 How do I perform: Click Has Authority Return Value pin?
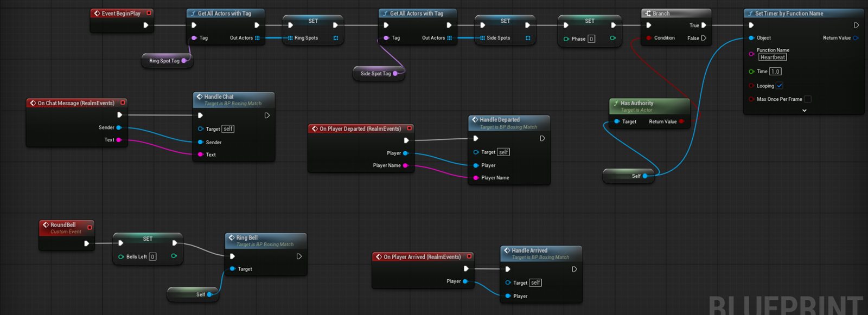pos(681,121)
